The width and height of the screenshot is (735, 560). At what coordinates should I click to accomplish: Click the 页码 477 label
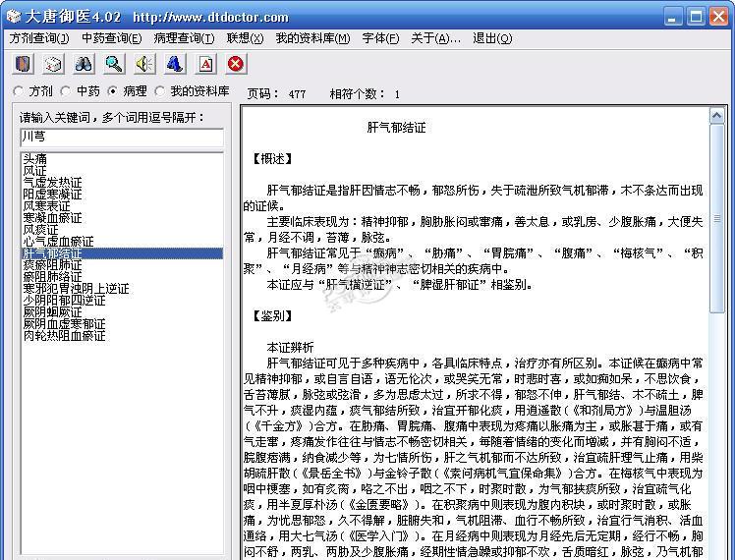point(276,94)
